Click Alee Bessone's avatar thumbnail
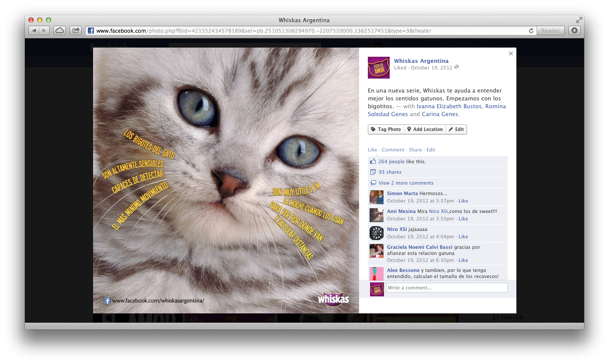This screenshot has width=609, height=364. (x=377, y=274)
